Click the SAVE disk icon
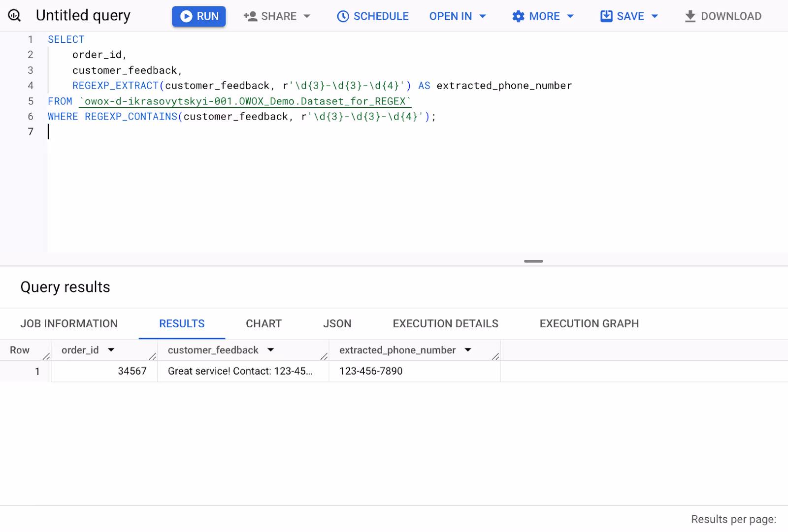The width and height of the screenshot is (788, 532). [x=606, y=16]
